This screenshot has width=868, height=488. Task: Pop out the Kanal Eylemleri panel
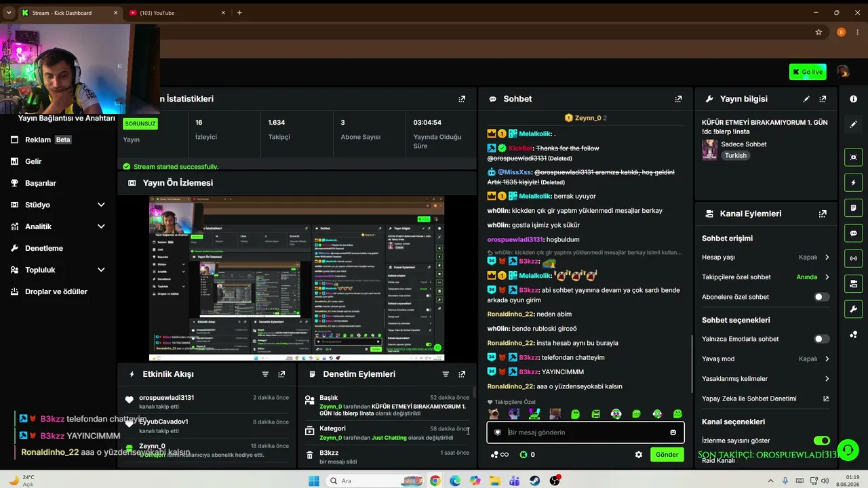click(823, 213)
